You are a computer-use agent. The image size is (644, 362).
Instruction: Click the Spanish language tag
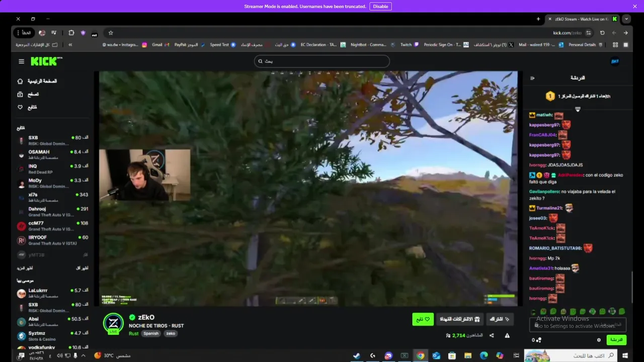(150, 333)
